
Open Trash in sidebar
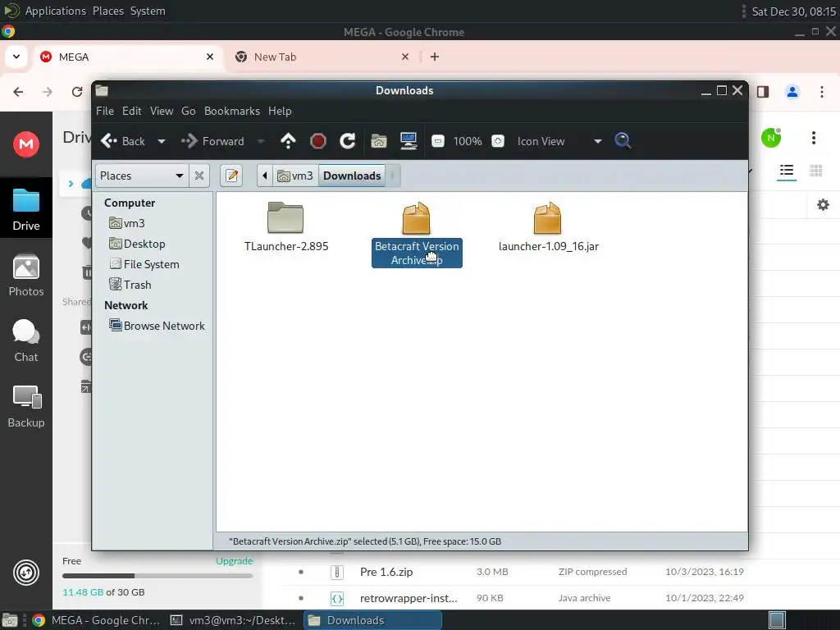point(130,285)
